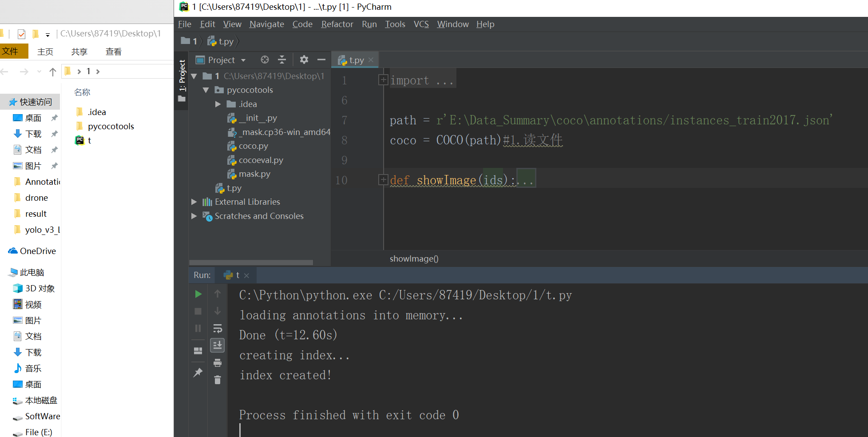Open drone folder in Explorer sidebar
The image size is (868, 437).
coord(31,198)
